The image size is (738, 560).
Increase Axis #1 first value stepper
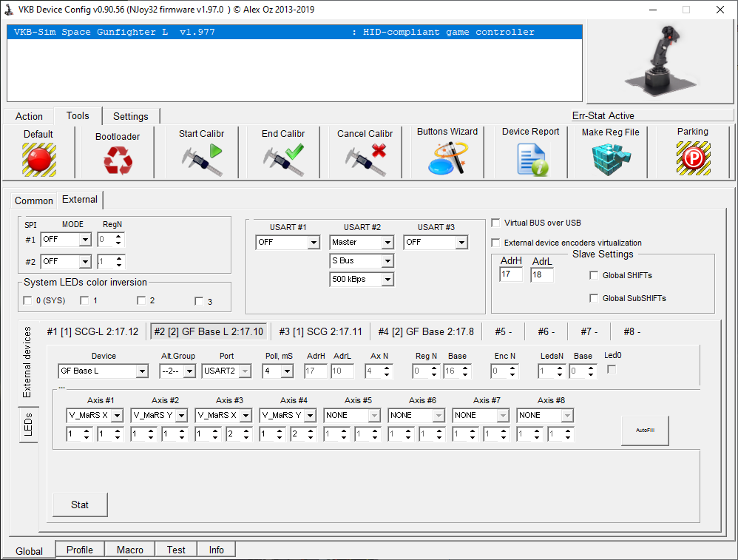click(87, 431)
